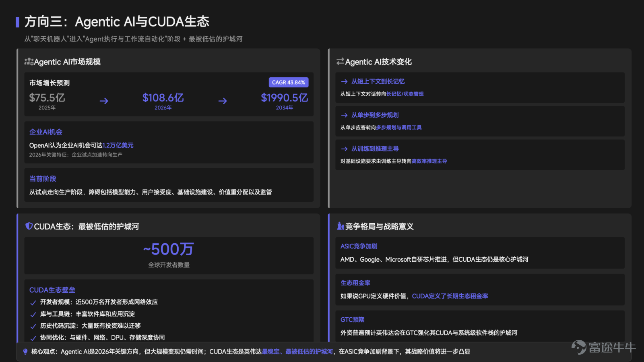
Task: Click the highlighted text 多步规划与调用工具
Action: click(399, 128)
